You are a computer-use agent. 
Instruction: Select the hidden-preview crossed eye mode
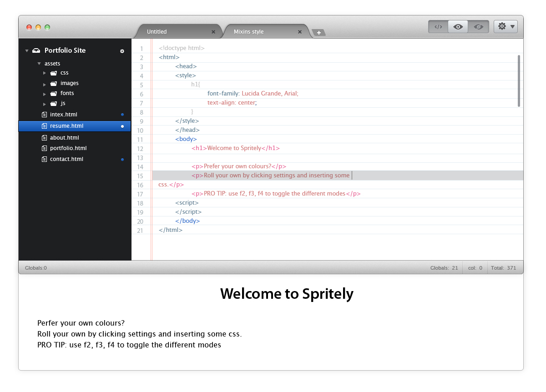coord(478,27)
